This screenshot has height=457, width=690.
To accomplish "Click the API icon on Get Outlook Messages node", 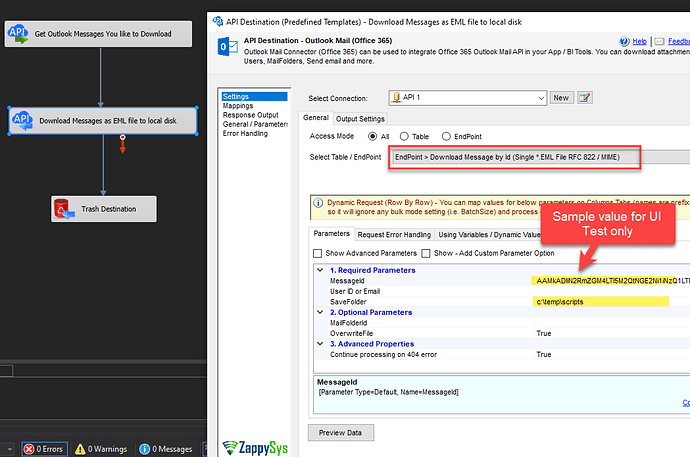I will (19, 35).
